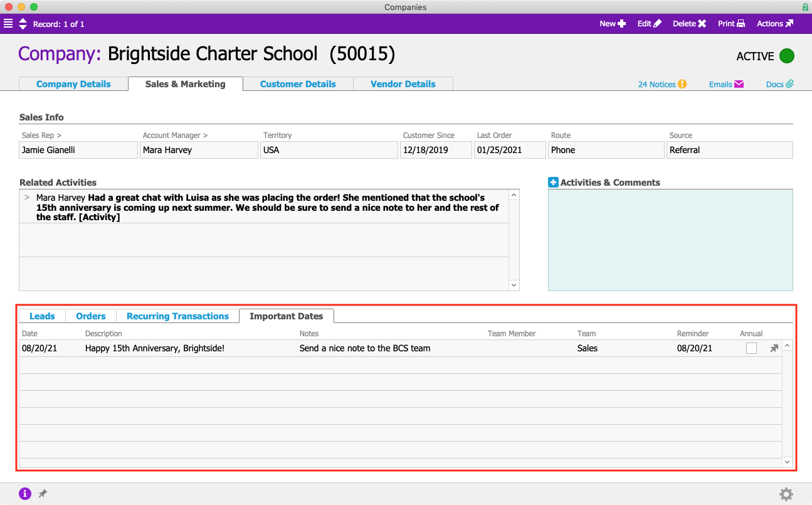Toggle the Annual checkbox for anniversary date
The width and height of the screenshot is (812, 505).
751,348
